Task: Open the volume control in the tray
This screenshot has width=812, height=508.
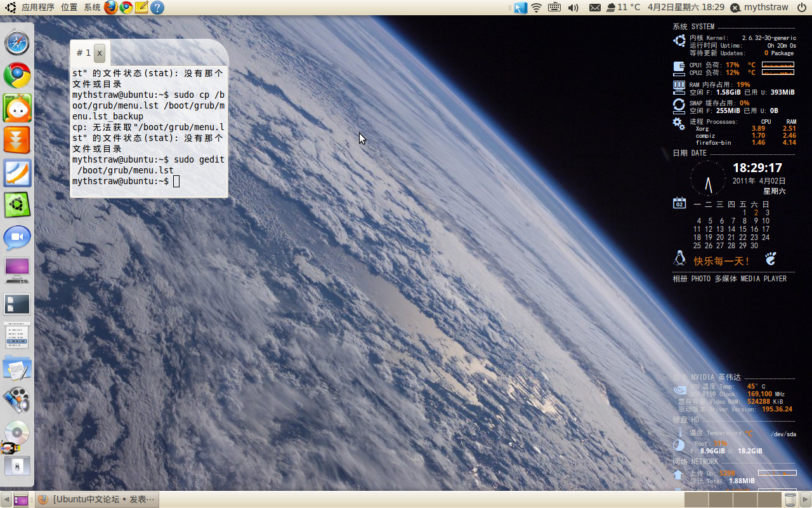Action: click(573, 8)
